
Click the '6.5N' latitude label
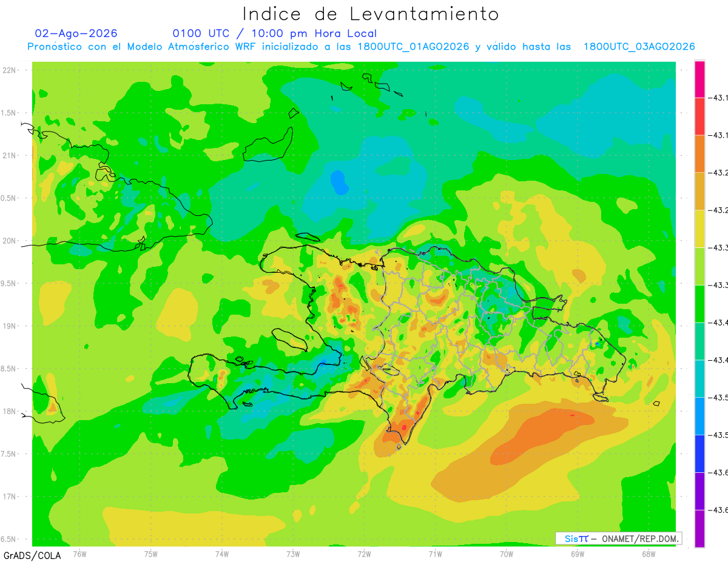tap(8, 539)
